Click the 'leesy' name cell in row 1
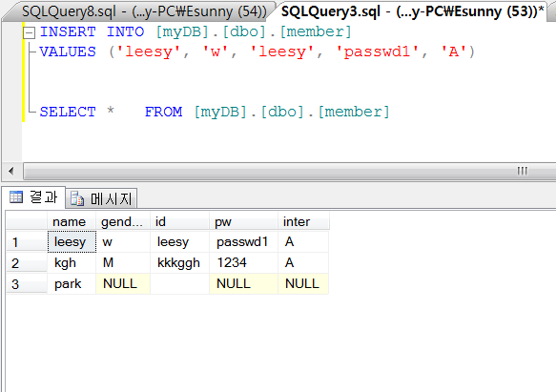The height and width of the screenshot is (392, 556). (72, 242)
